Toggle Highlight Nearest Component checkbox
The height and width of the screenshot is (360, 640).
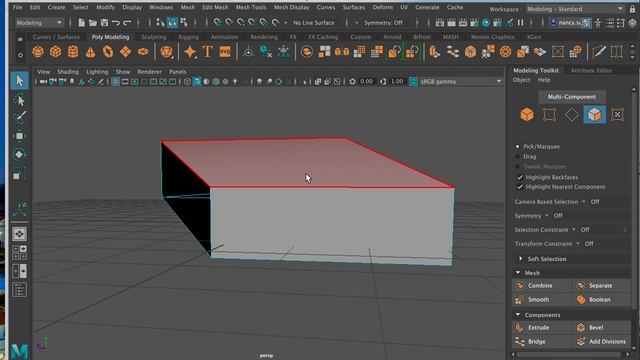coord(520,187)
